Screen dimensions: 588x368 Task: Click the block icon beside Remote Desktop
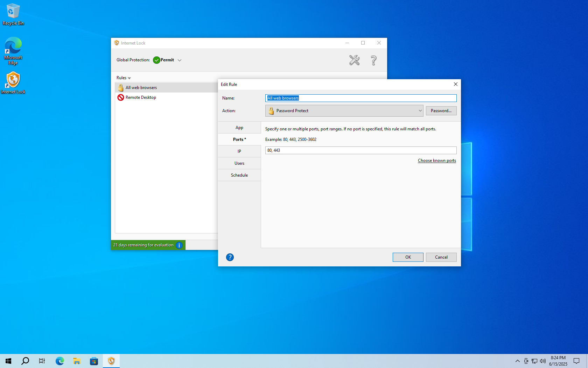pos(120,97)
